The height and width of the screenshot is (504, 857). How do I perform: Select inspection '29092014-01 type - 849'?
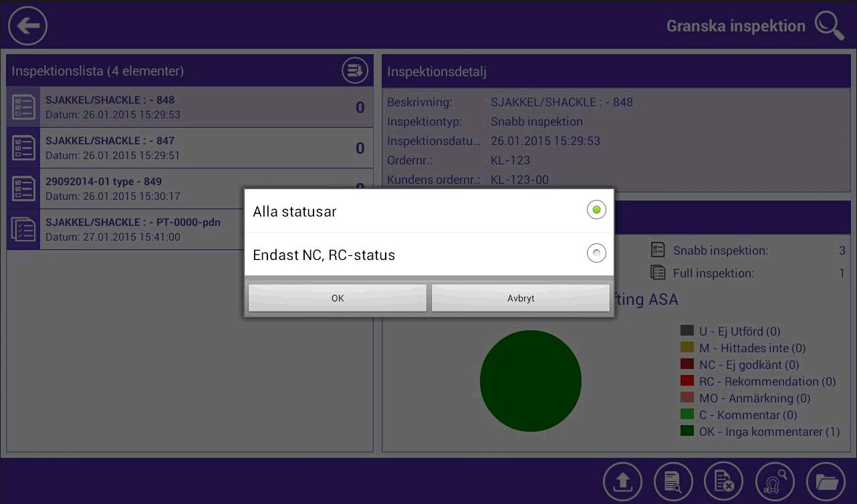[x=190, y=188]
